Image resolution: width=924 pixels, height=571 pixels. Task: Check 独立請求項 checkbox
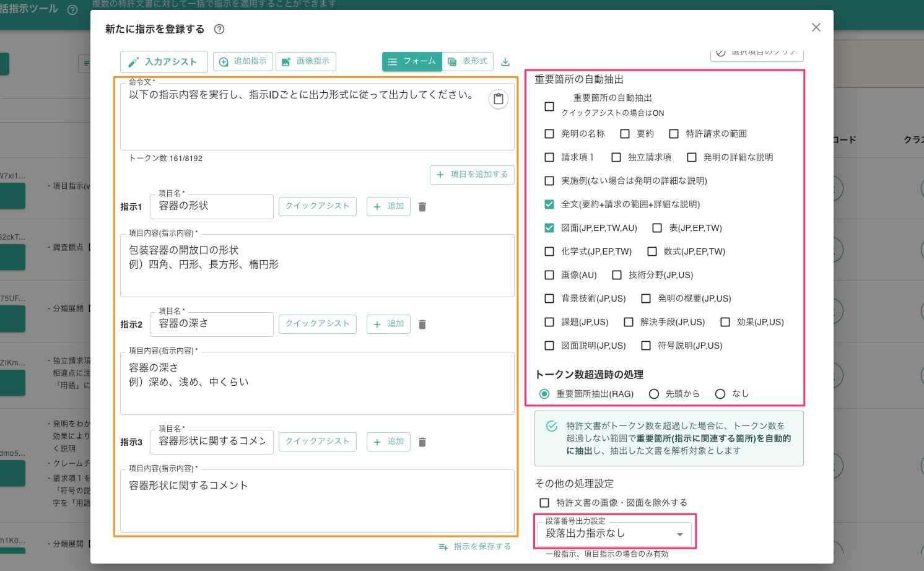(x=616, y=157)
